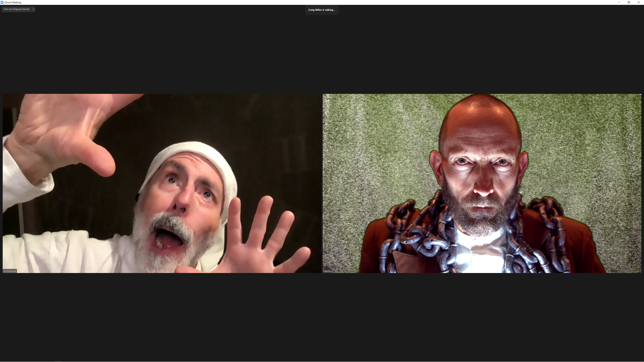This screenshot has height=362, width=644.
Task: Click the Scrooge name label
Action: point(10,271)
